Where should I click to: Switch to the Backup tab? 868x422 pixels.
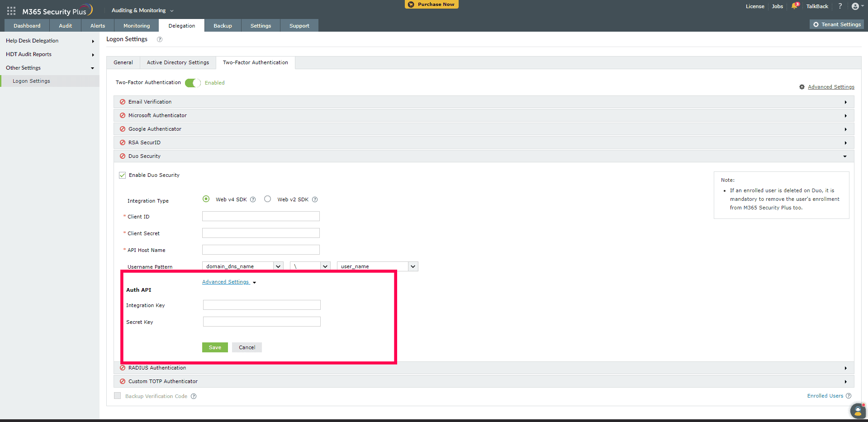(x=223, y=26)
